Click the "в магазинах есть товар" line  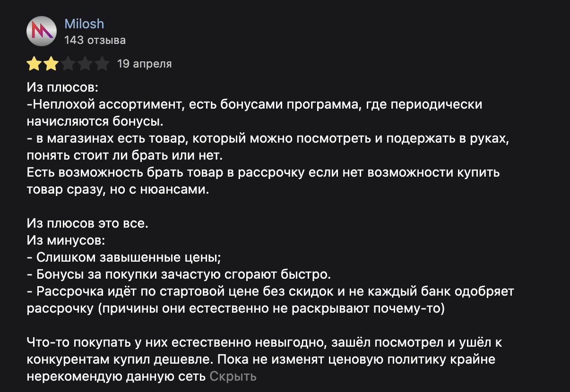click(269, 139)
